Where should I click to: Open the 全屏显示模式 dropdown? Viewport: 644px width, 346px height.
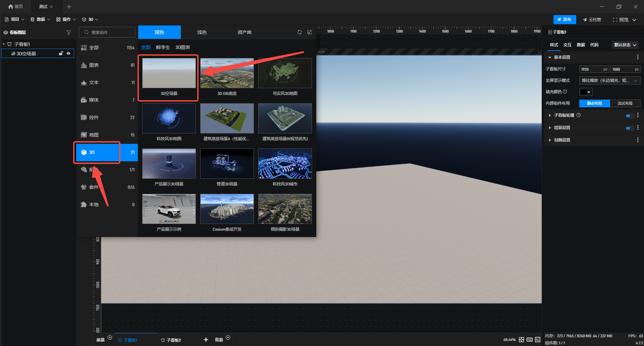tap(609, 80)
